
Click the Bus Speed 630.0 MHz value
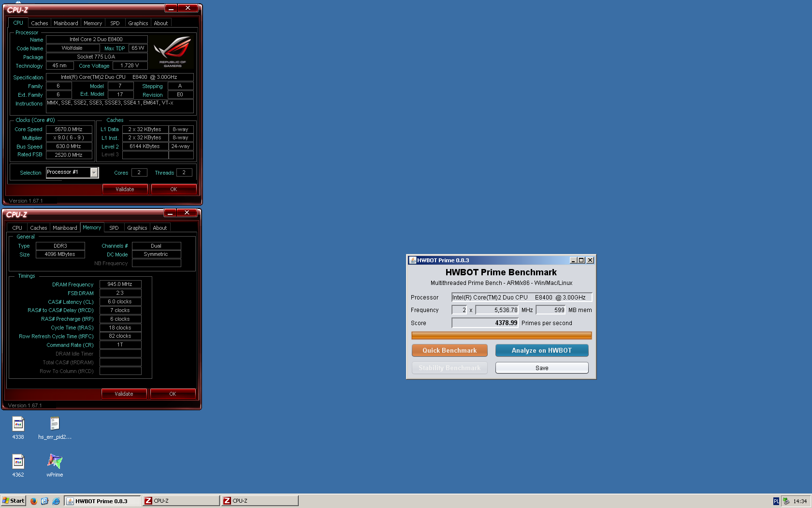[x=69, y=146]
